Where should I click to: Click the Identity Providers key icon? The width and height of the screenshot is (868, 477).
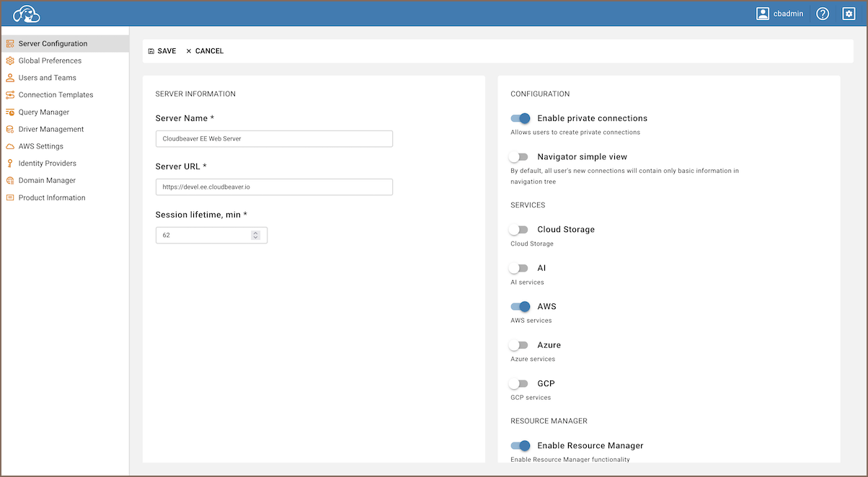[x=10, y=164]
